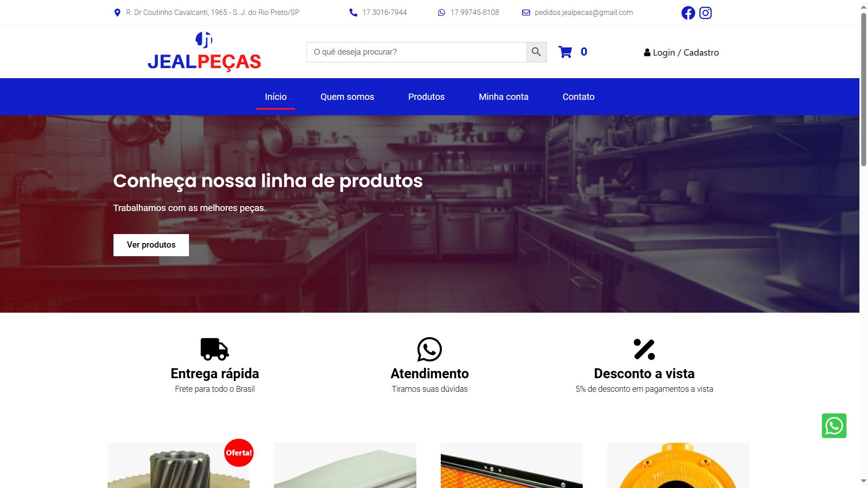868x488 pixels.
Task: Click the magnifying glass search button
Action: pyautogui.click(x=537, y=52)
